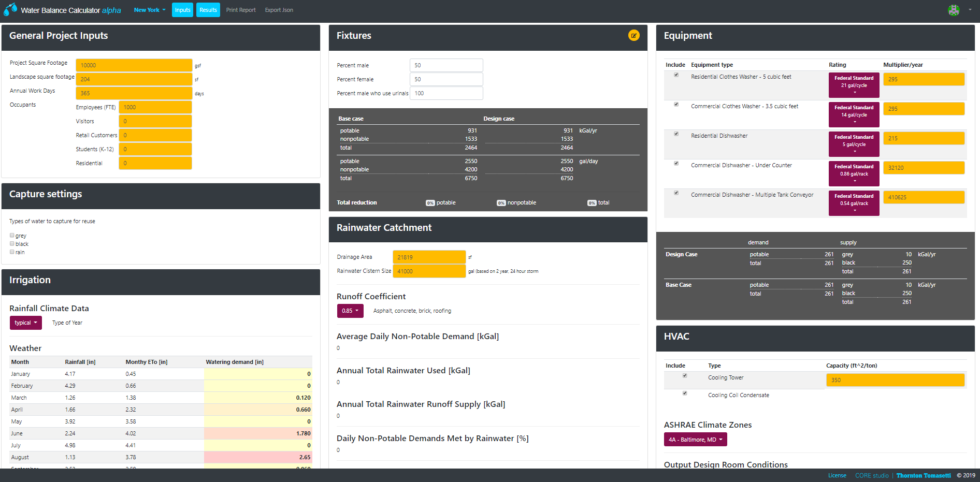
Task: Click the Fixtures edit pencil icon
Action: pyautogui.click(x=633, y=35)
